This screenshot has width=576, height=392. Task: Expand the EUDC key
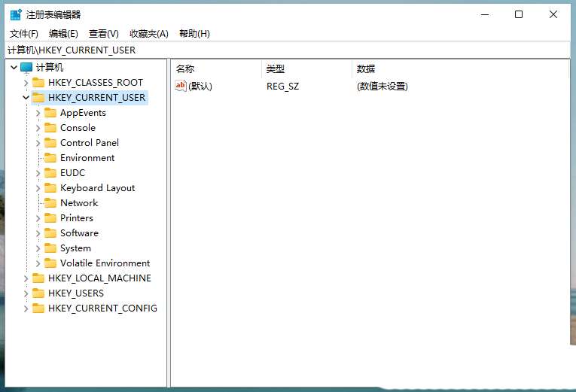(38, 173)
